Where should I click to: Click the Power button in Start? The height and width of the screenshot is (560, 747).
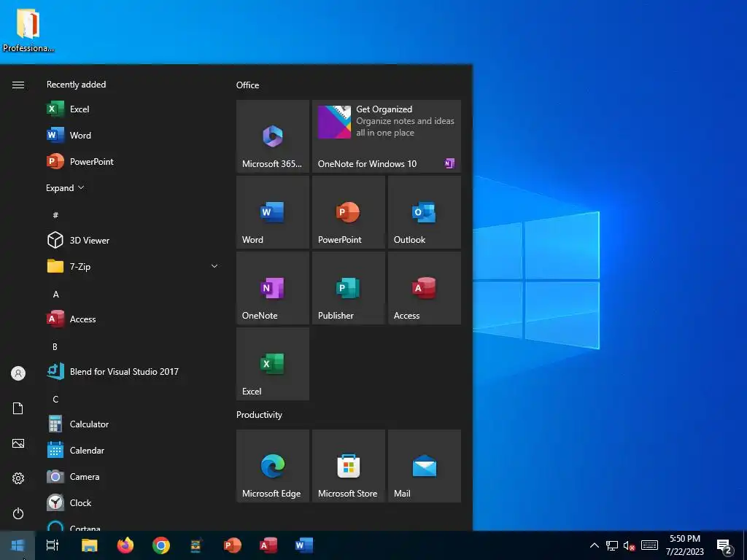(18, 513)
